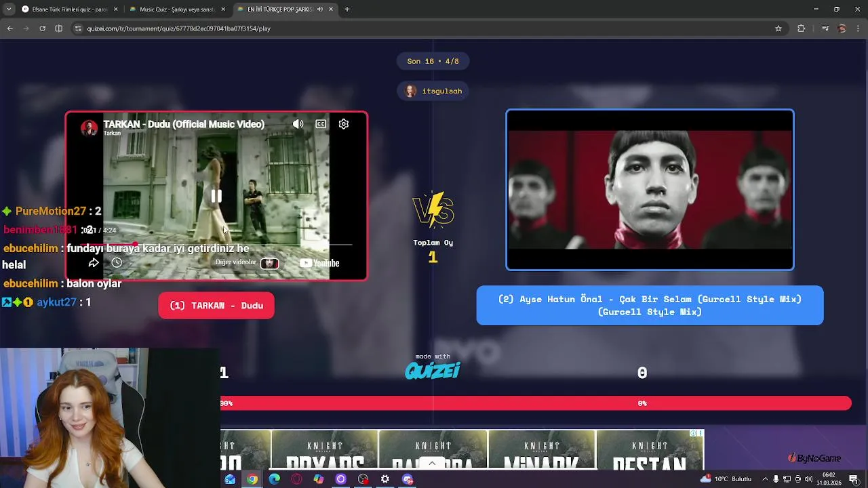Open the Chrome three-dot menu

[x=858, y=28]
